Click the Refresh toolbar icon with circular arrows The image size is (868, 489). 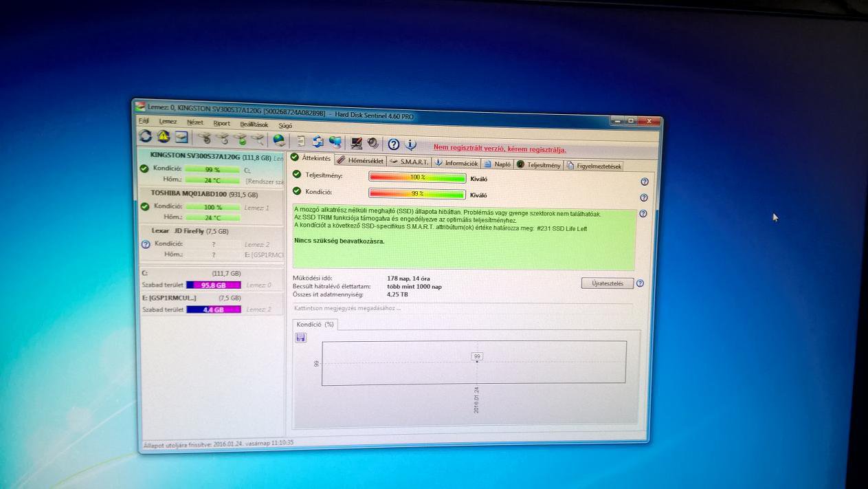tap(146, 137)
